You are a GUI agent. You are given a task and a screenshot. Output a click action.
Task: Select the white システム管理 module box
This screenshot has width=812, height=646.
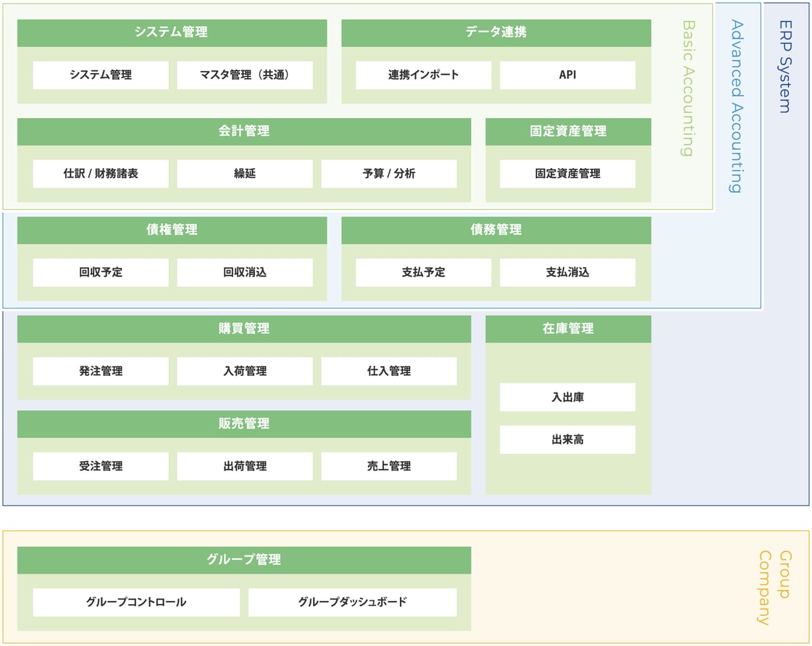click(x=101, y=75)
